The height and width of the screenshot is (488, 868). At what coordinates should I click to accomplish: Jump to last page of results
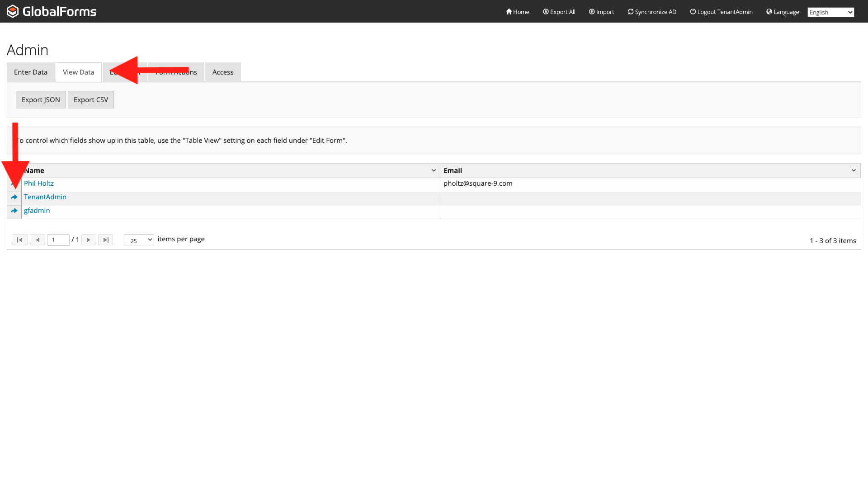[x=105, y=240]
